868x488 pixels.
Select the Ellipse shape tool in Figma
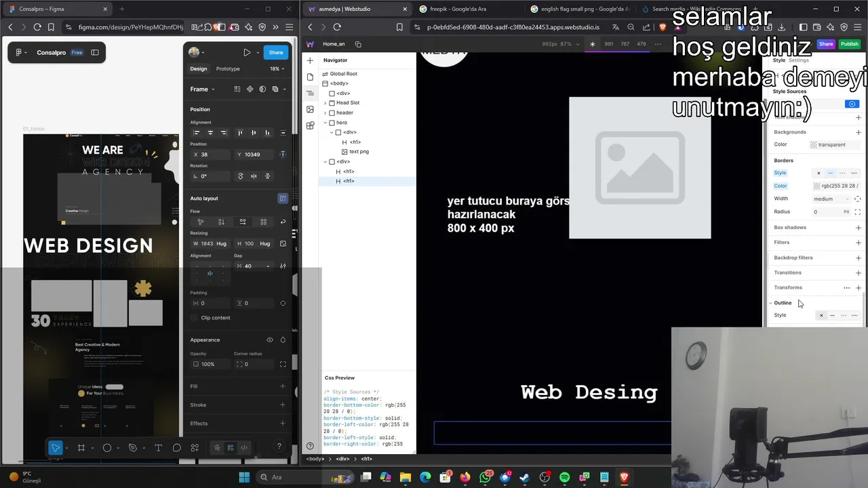106,447
